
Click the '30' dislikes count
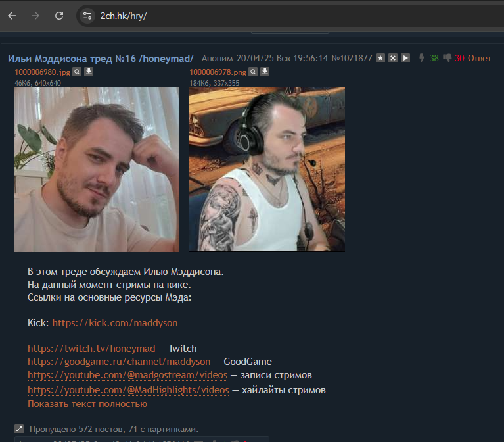coord(459,59)
